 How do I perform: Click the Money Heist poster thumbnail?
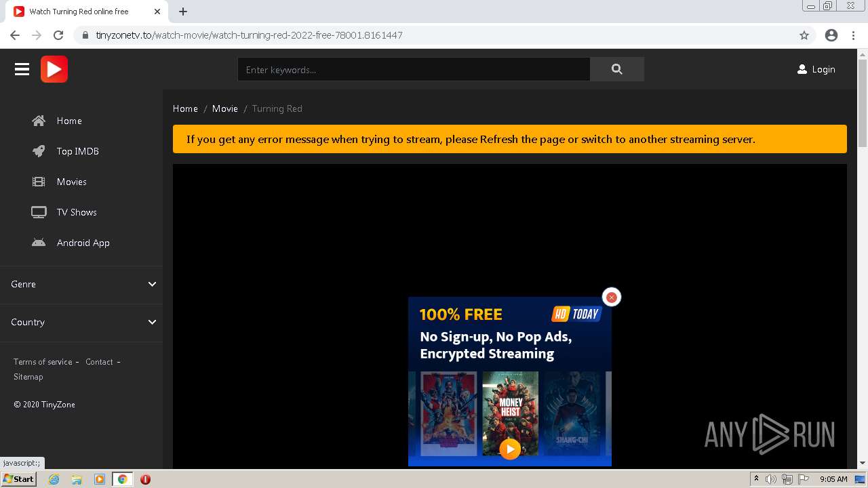(x=510, y=413)
